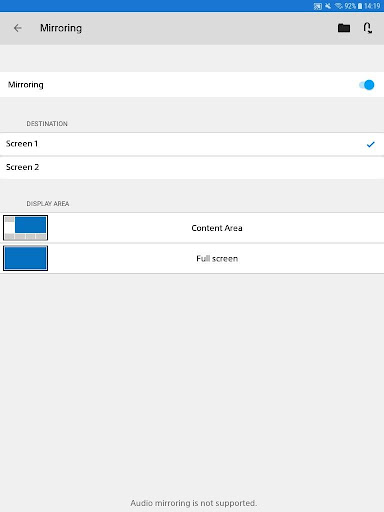Click the blue checkmark beside Screen 1

(x=371, y=144)
